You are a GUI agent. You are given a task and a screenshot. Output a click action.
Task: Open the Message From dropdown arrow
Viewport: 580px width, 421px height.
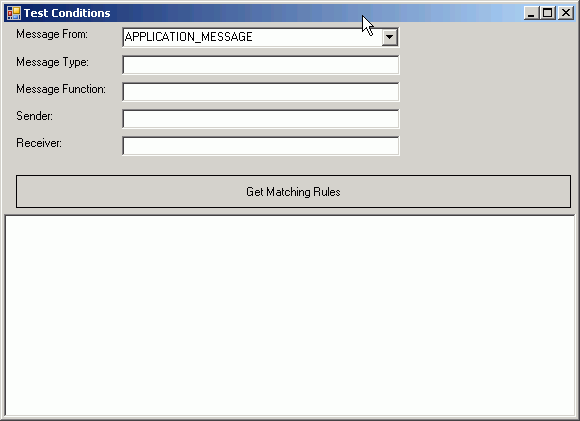[x=390, y=37]
